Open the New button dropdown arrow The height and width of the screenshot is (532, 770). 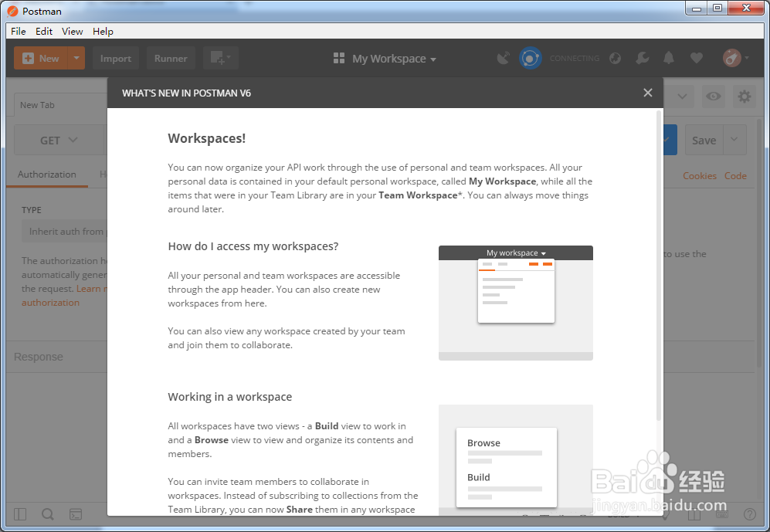coord(76,59)
